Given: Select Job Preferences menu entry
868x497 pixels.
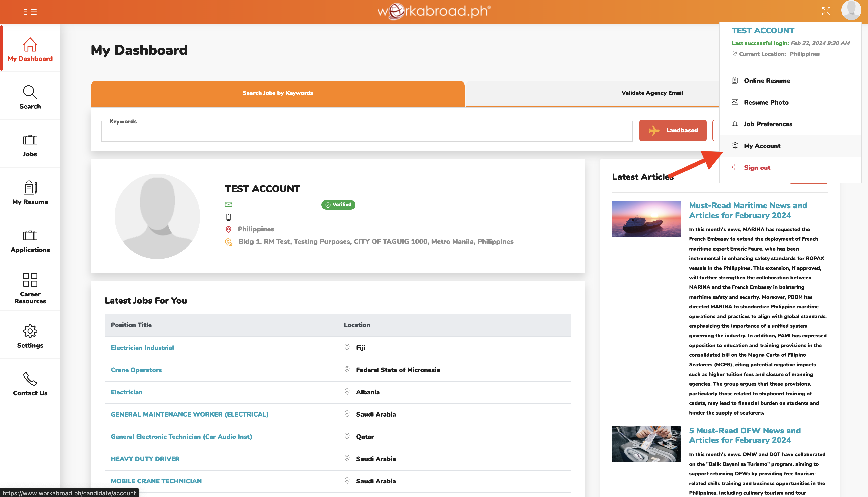Looking at the screenshot, I should pyautogui.click(x=768, y=124).
